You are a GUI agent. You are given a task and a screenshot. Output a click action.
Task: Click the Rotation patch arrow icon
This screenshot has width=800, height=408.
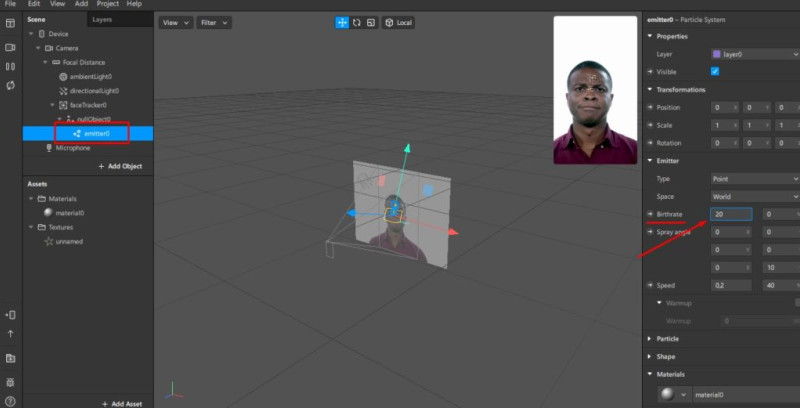651,143
